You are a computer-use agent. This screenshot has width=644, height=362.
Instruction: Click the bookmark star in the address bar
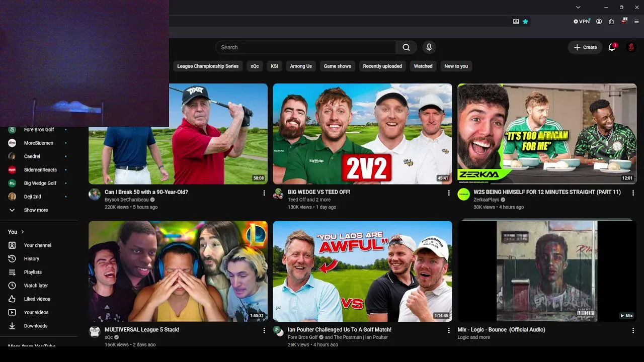[x=525, y=22]
